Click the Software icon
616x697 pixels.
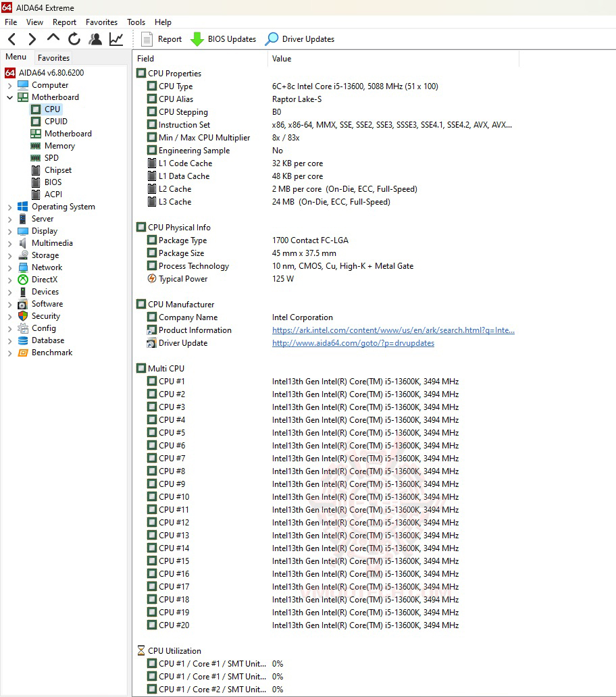pos(23,304)
